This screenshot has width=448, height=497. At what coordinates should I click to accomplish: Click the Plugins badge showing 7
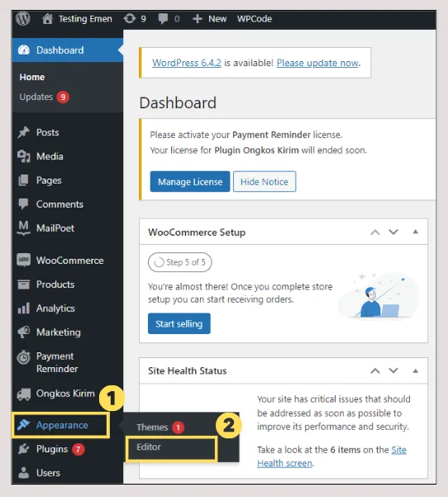coord(78,449)
